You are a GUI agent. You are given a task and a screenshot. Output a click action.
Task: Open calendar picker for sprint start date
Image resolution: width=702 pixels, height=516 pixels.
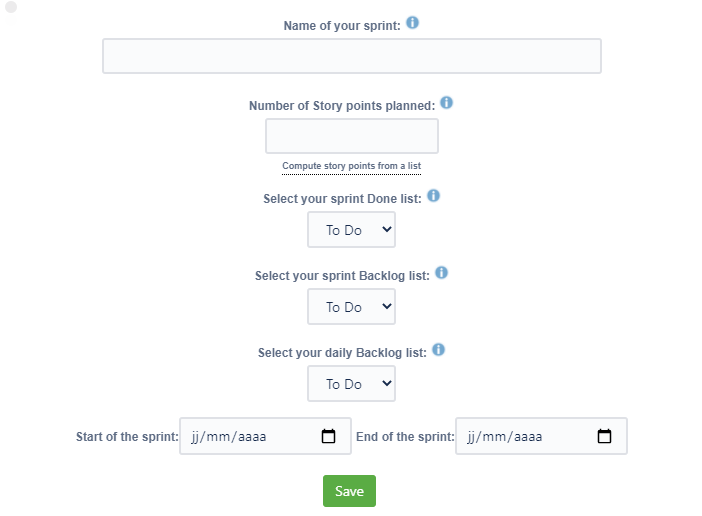point(328,437)
